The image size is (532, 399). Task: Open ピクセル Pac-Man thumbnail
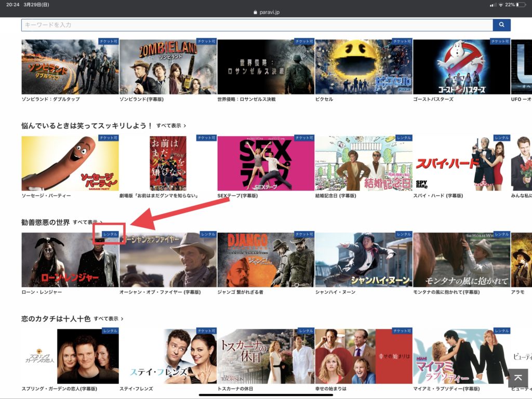click(x=364, y=67)
